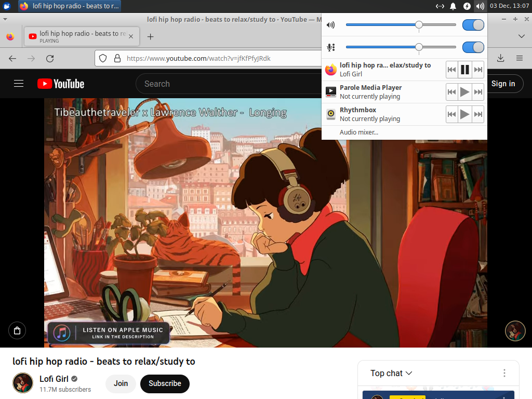Click the microphone icon in the volume panel

(x=331, y=47)
